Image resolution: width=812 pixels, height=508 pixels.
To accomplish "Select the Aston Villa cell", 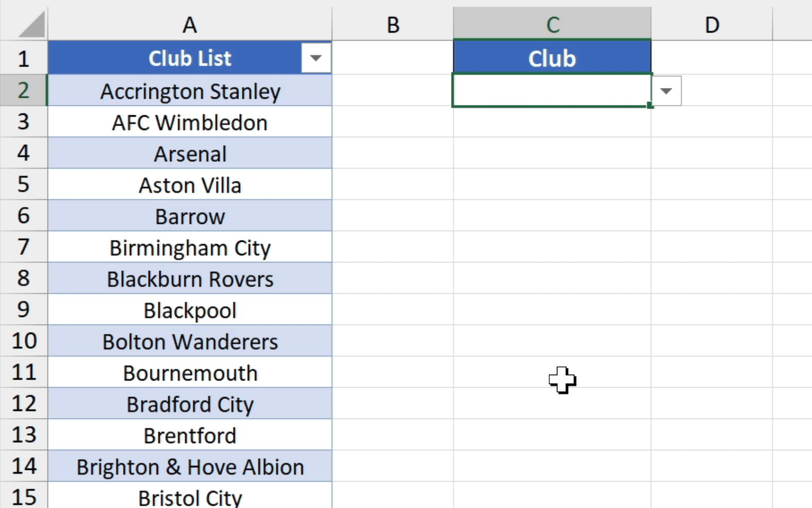I will (190, 185).
